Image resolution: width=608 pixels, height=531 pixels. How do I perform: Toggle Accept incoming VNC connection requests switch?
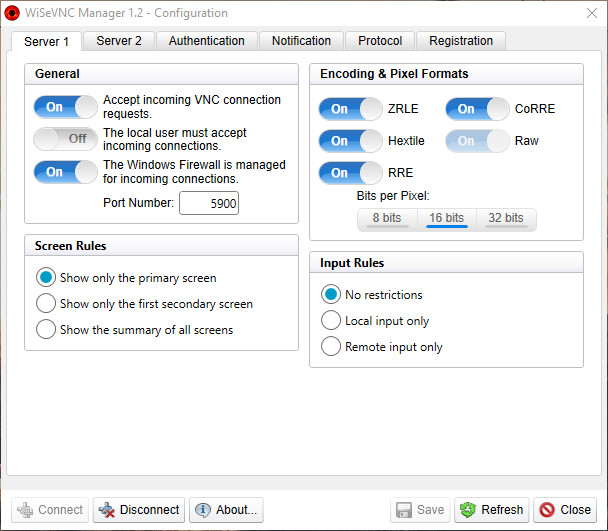66,107
